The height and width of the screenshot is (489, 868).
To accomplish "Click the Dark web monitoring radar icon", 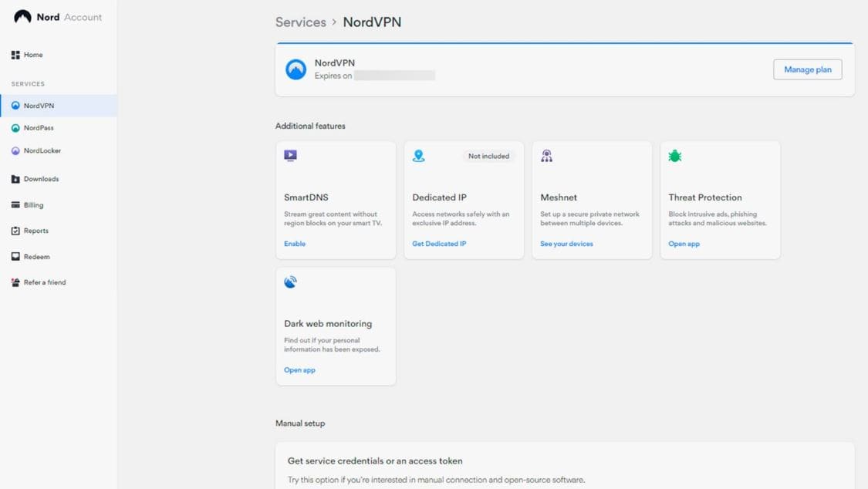I will [x=290, y=282].
